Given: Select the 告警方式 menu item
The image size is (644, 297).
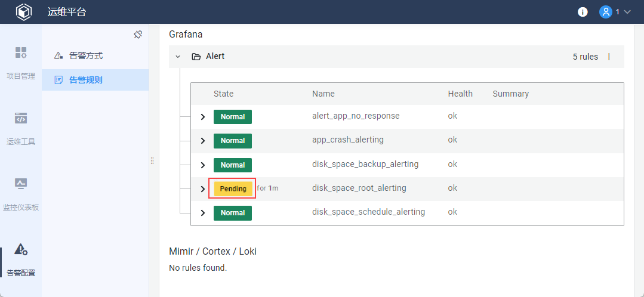Looking at the screenshot, I should point(86,55).
